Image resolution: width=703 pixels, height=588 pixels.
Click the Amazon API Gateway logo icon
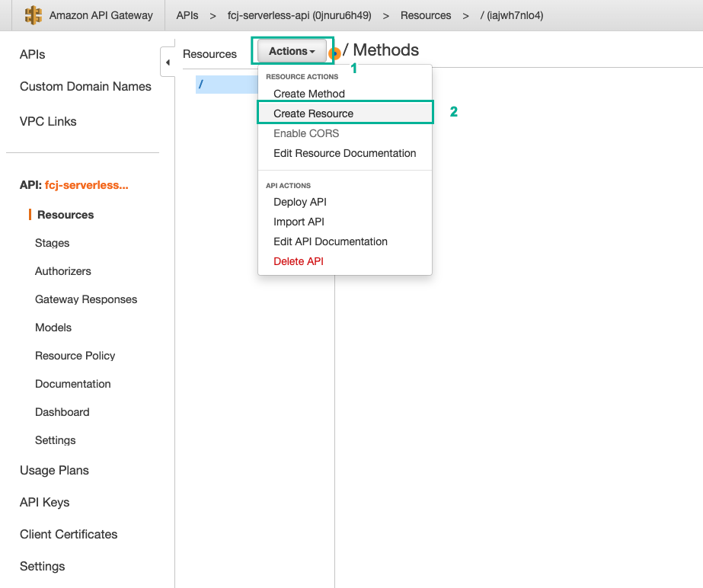pos(34,15)
